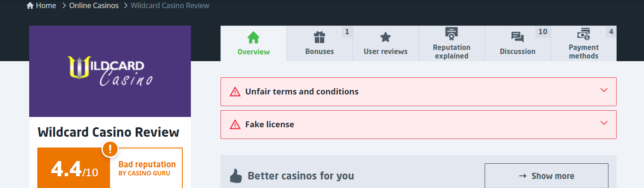Image resolution: width=644 pixels, height=188 pixels.
Task: Select the green Overview house icon
Action: 254,37
